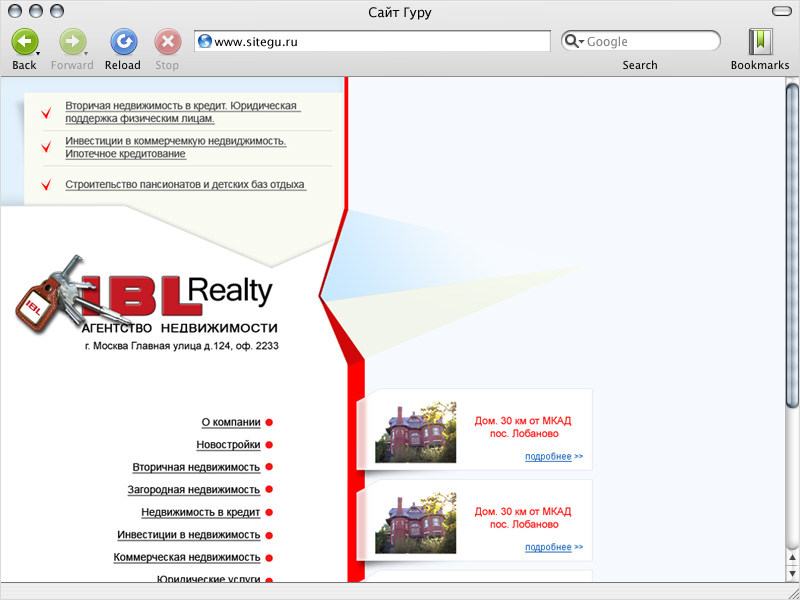Focus the www.sitegu.ru address field

372,41
